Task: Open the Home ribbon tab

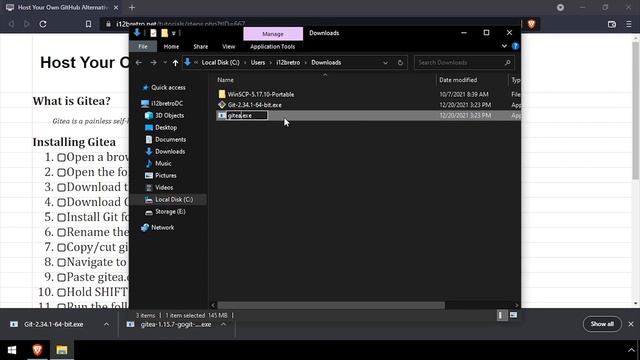Action: 171,47
